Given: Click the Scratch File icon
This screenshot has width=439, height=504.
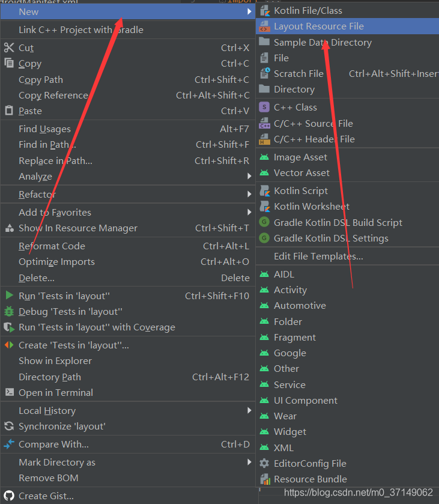Looking at the screenshot, I should tap(265, 73).
